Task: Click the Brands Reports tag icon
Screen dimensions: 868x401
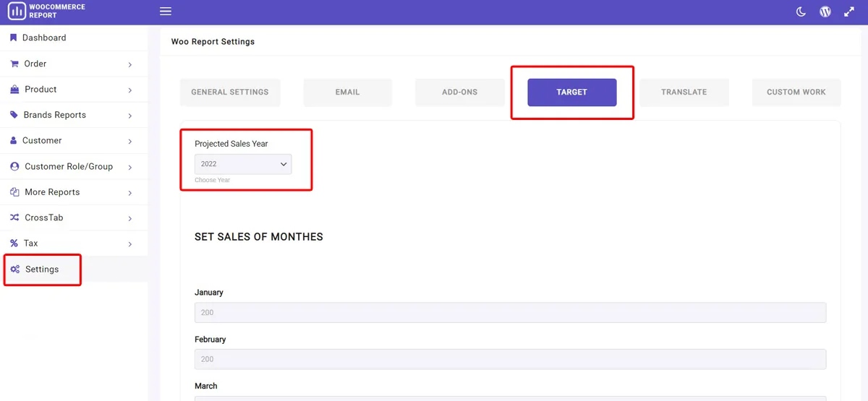Action: [14, 115]
